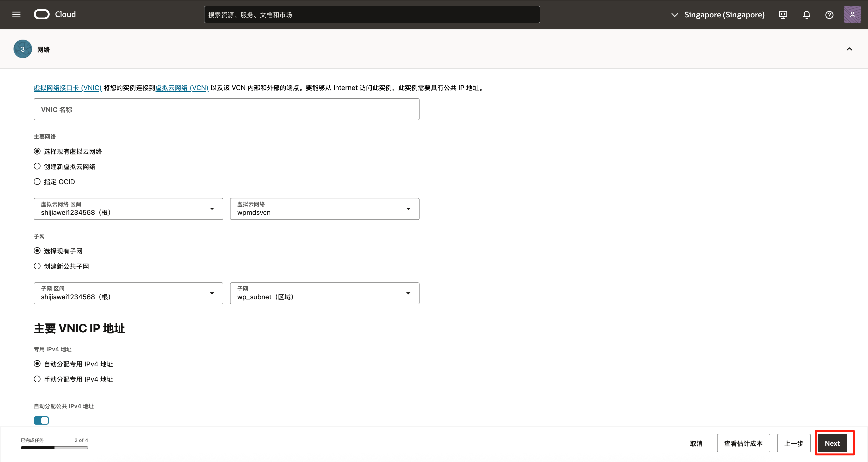Open the 虚拟云网络 wpmdsvcn dropdown

coord(324,209)
